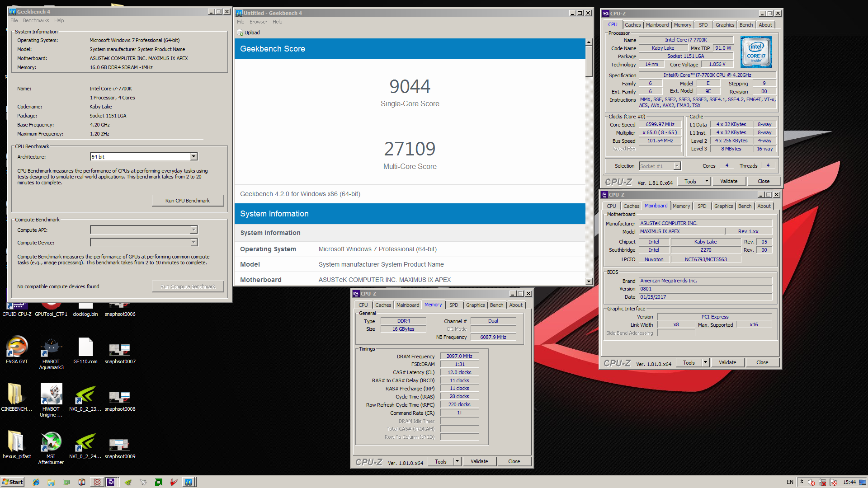Open the NVI_0_2_24 desktop shortcut
This screenshot has width=868, height=488.
(x=85, y=446)
